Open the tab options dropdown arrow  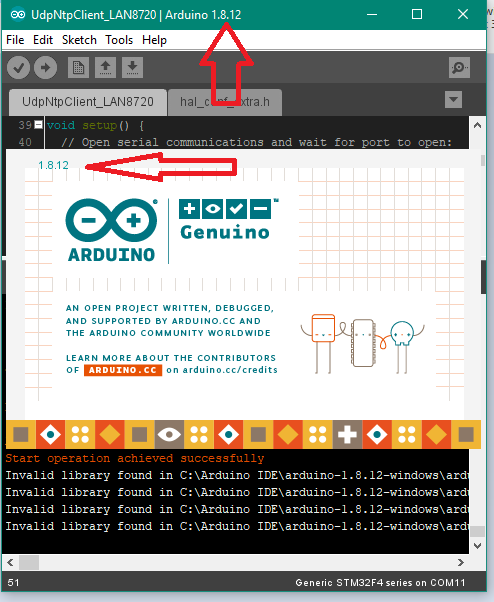coord(453,100)
